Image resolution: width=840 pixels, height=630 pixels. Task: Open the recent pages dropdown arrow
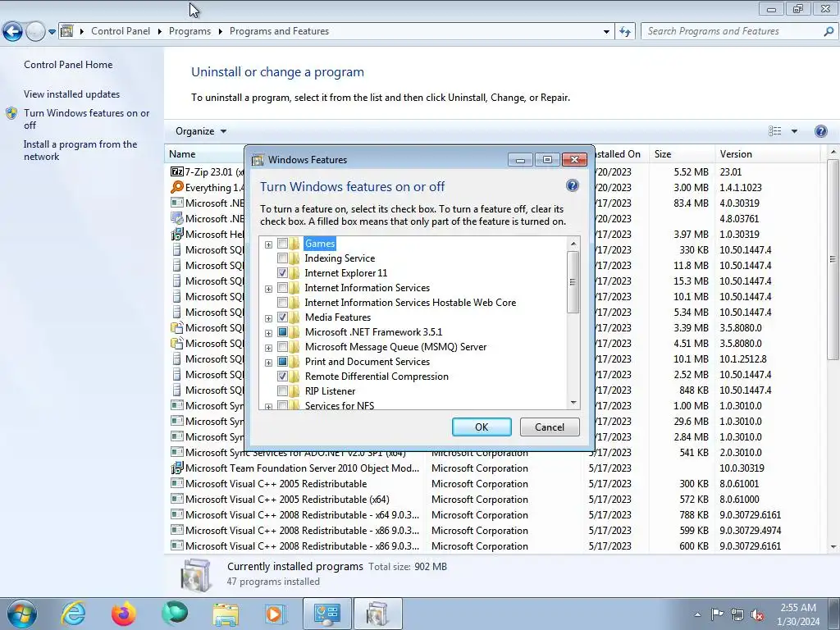52,32
